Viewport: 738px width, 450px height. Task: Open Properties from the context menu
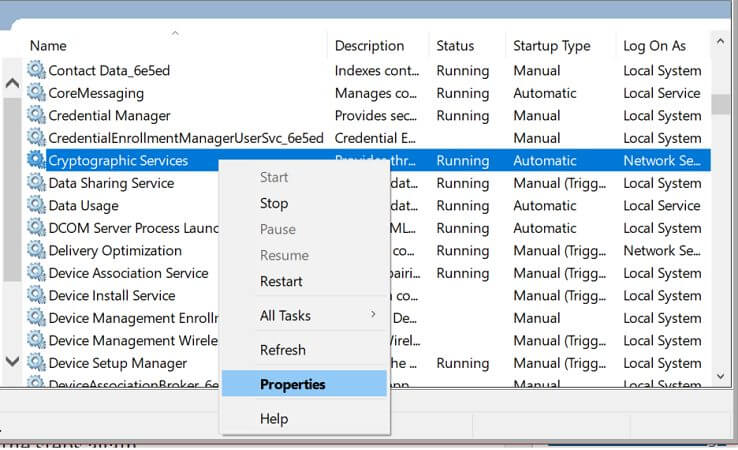(292, 384)
